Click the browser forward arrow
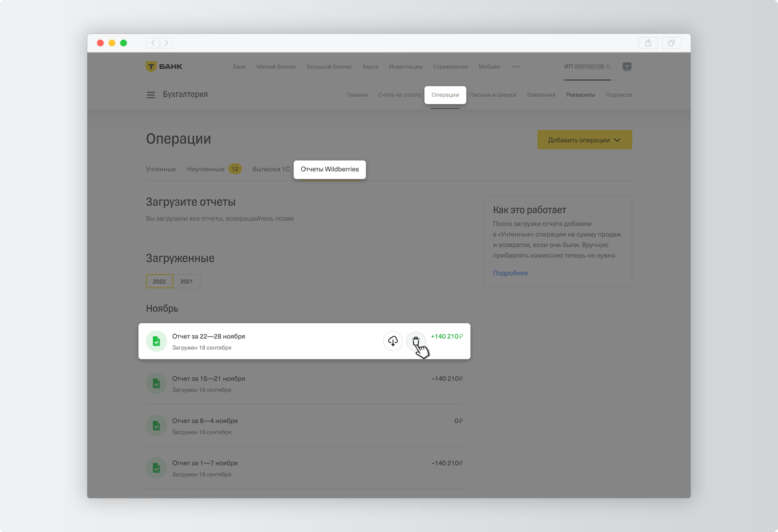 coord(166,43)
